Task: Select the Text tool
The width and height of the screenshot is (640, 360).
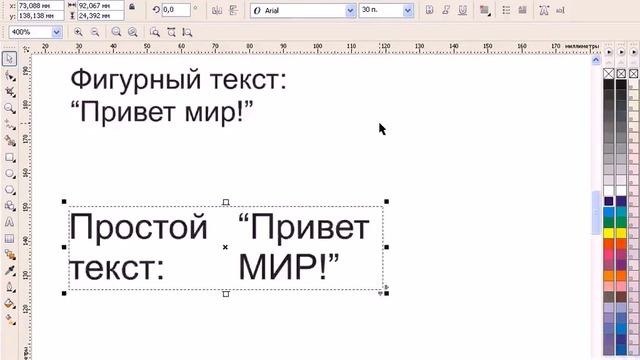Action: click(x=10, y=222)
